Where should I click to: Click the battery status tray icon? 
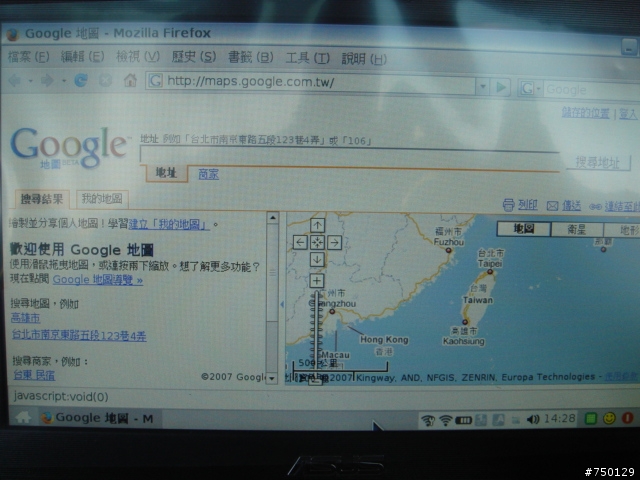tap(463, 420)
